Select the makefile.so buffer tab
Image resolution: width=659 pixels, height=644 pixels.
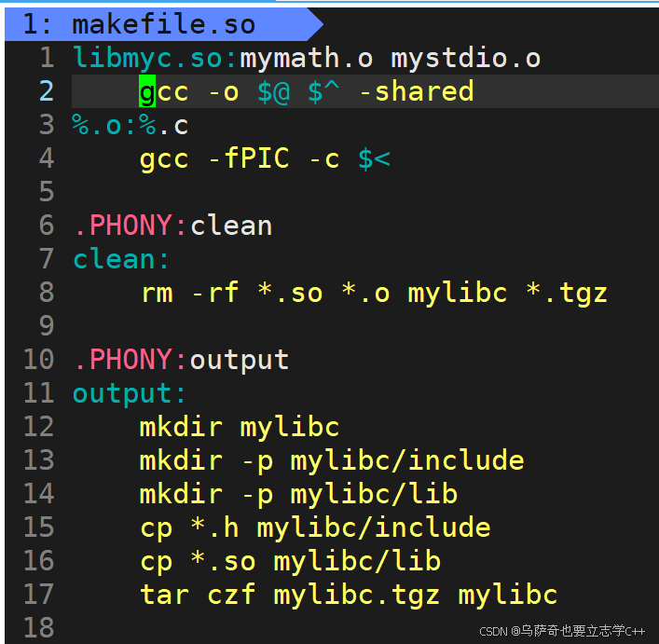[162, 24]
